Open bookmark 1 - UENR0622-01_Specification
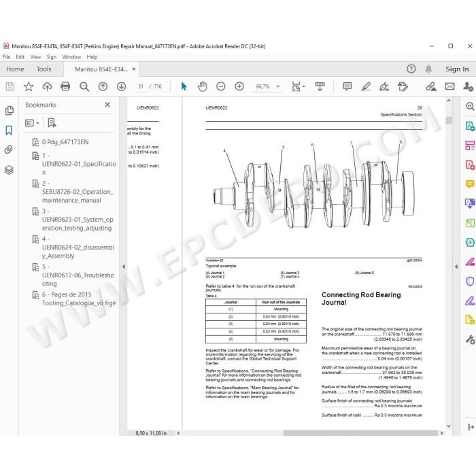The width and height of the screenshot is (476, 476). [79, 164]
